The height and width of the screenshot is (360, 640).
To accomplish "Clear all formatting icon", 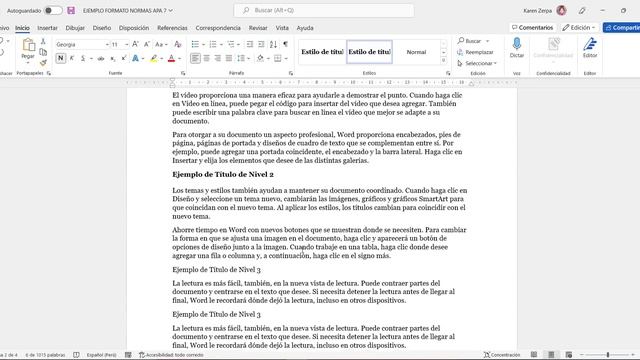I will (178, 44).
